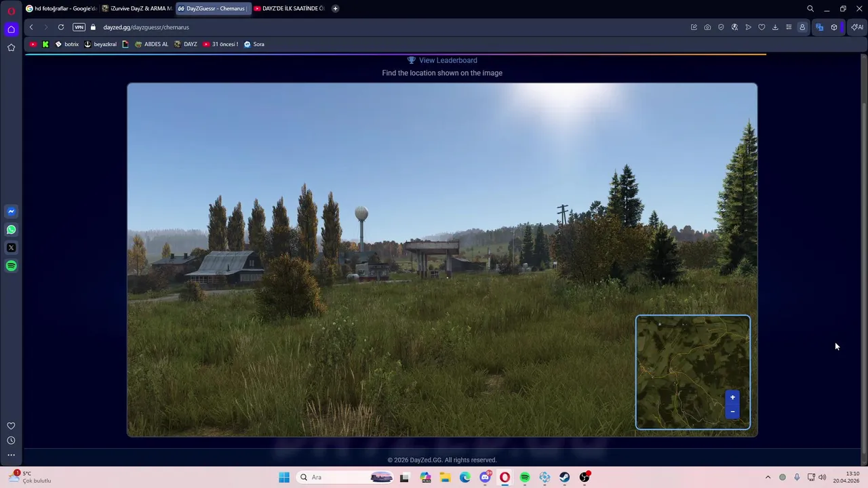868x488 pixels.
Task: Click the site padlock security icon
Action: pos(94,27)
